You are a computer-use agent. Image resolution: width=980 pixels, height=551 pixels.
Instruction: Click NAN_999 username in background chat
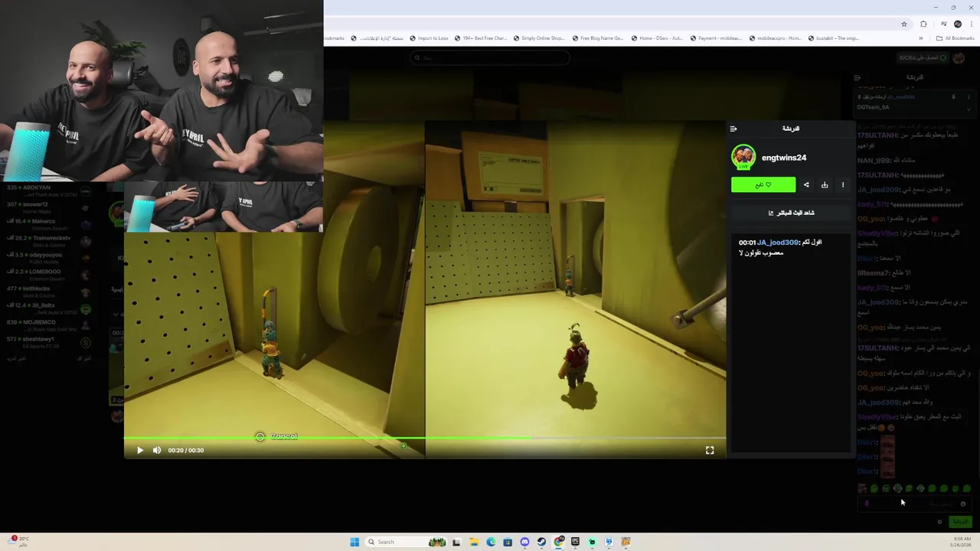pyautogui.click(x=872, y=160)
